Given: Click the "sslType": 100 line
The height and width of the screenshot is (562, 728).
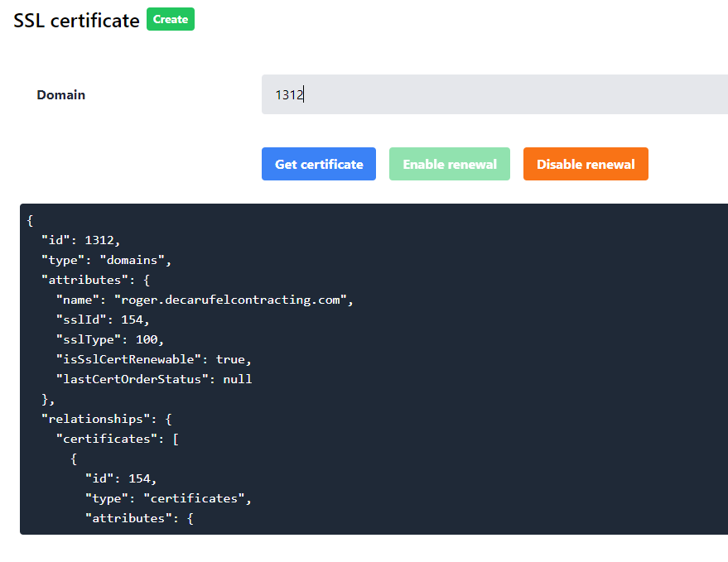Looking at the screenshot, I should coord(109,339).
